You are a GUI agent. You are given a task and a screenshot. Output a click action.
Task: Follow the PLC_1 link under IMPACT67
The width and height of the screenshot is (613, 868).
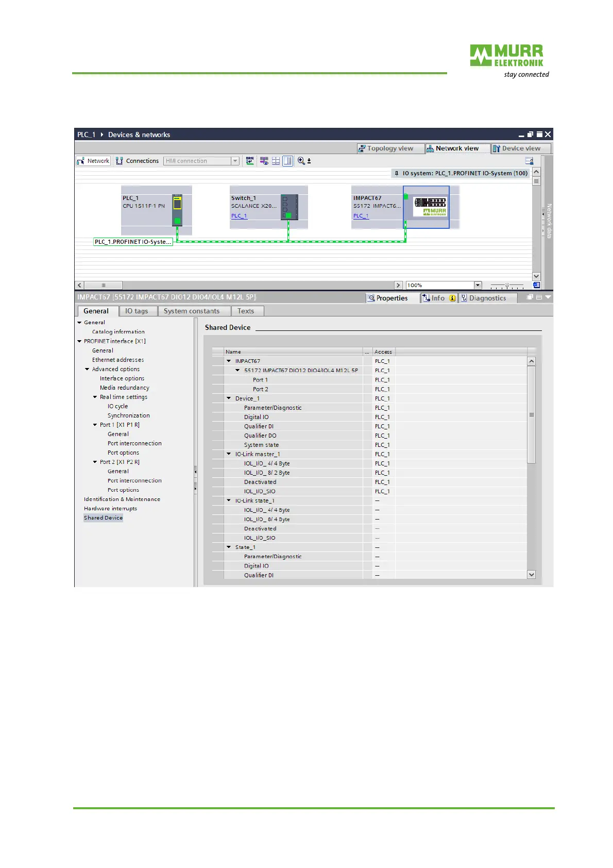click(x=361, y=216)
